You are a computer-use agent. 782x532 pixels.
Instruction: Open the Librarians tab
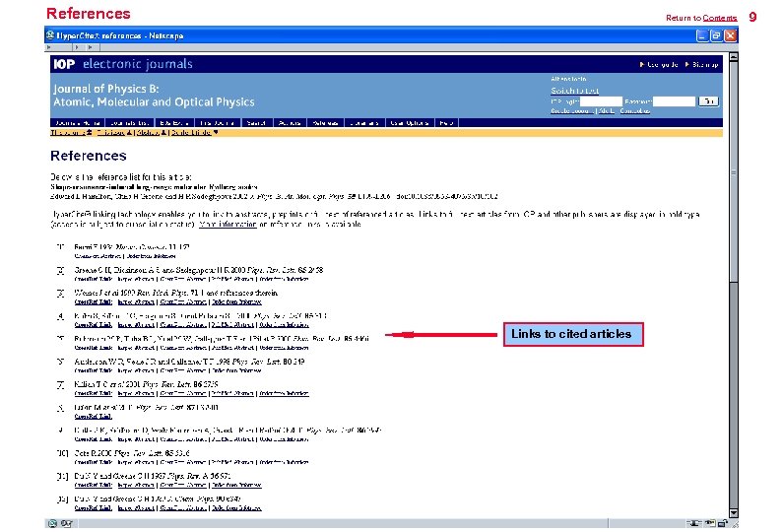click(x=364, y=123)
